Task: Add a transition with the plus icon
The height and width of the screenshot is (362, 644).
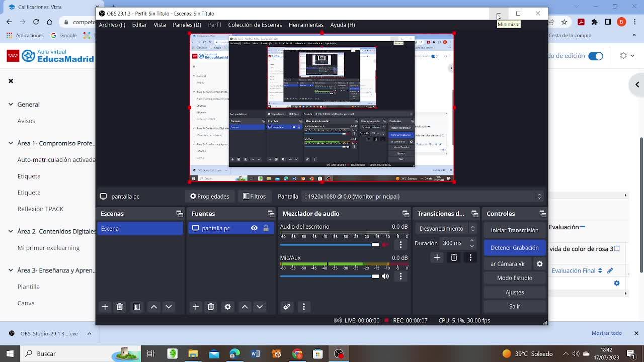Action: point(437,258)
